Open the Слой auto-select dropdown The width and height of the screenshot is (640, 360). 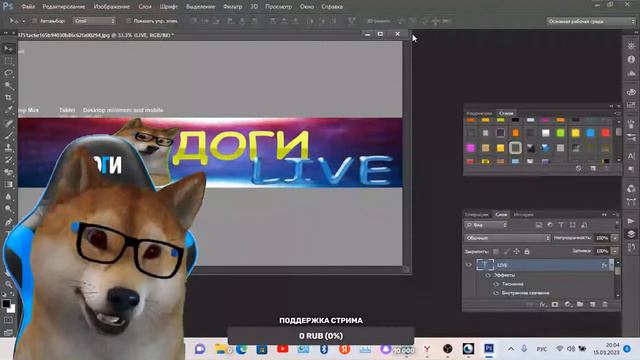(x=95, y=21)
